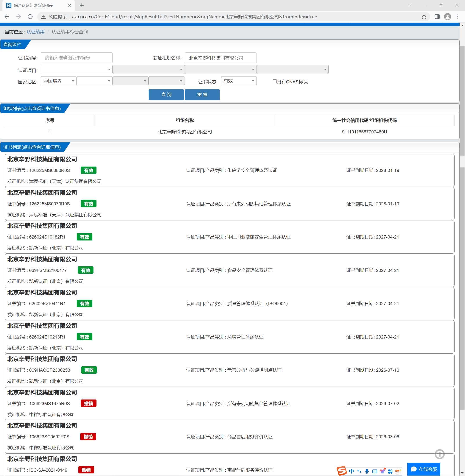Click the Sogou assistant mascot icon
The width and height of the screenshot is (465, 476).
coord(398,471)
